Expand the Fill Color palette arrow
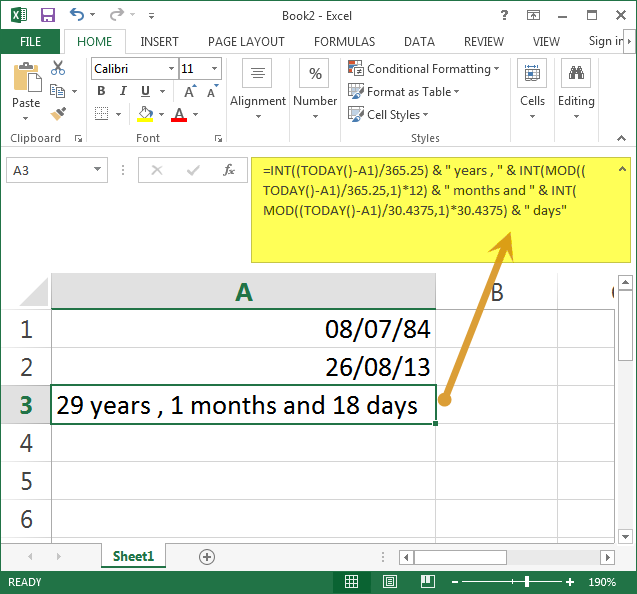The height and width of the screenshot is (594, 637). click(x=161, y=115)
